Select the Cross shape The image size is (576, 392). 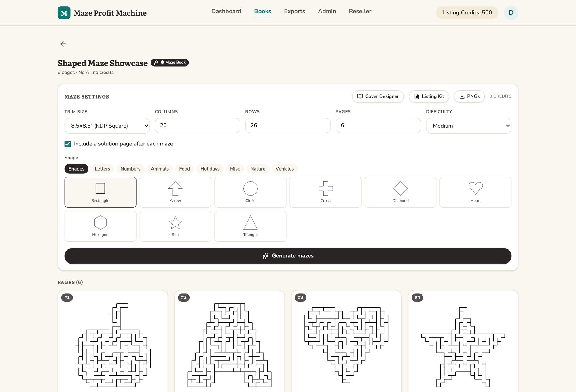pos(325,192)
